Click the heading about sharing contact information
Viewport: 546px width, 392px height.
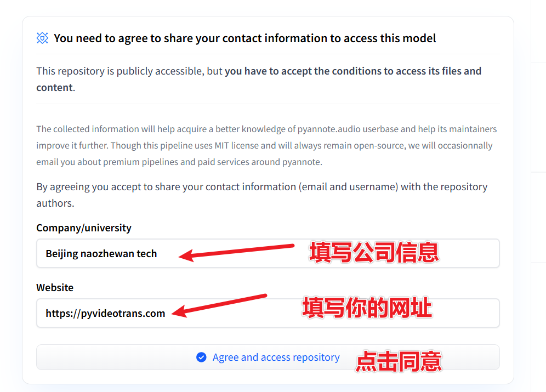click(x=244, y=38)
